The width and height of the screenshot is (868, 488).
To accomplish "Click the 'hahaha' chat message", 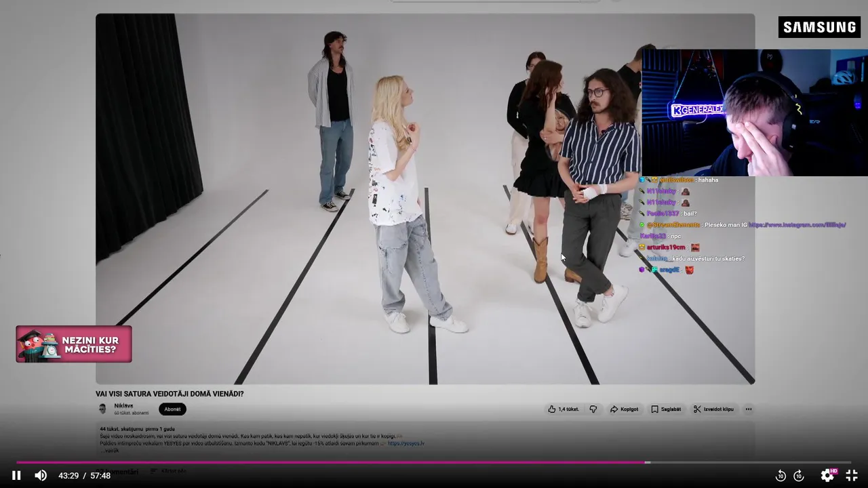I will tap(708, 180).
